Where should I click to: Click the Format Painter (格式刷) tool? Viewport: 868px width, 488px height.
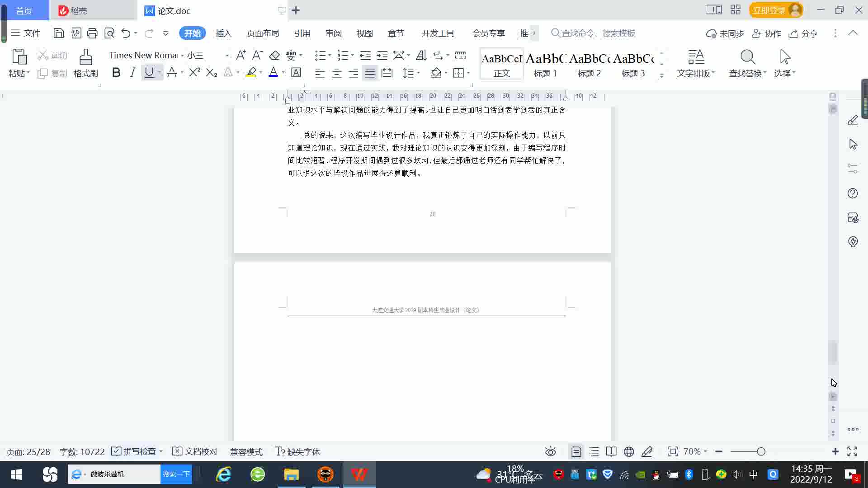tap(85, 63)
